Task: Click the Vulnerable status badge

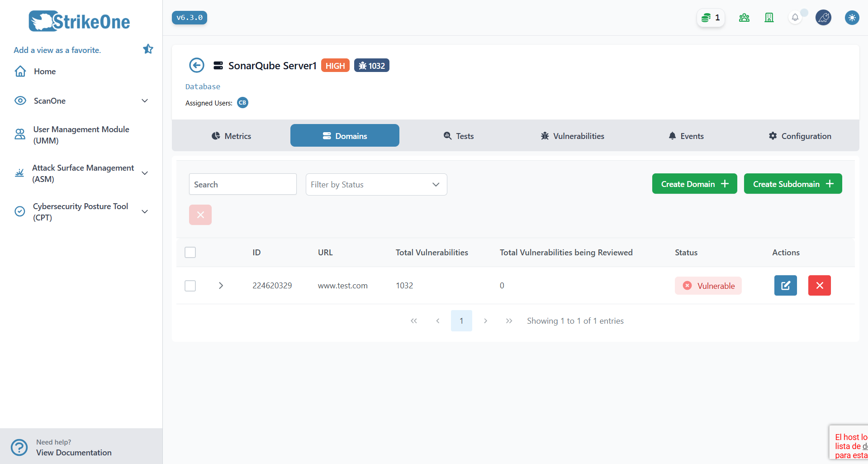Action: click(x=708, y=286)
